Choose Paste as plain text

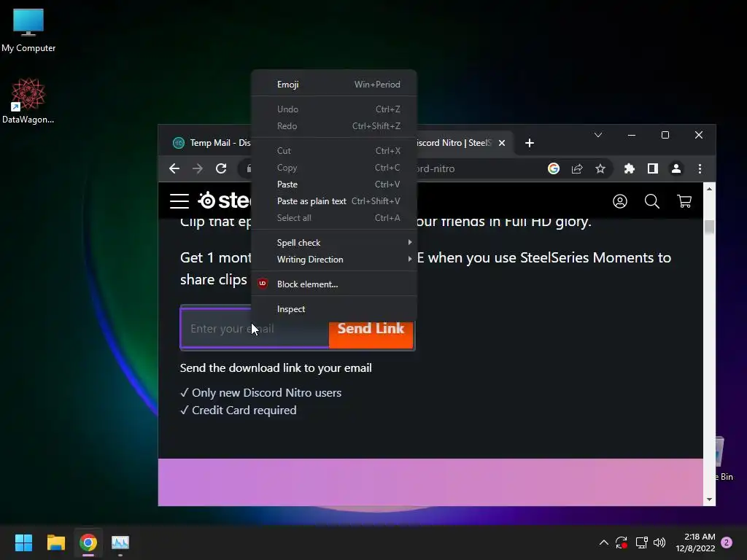333,201
